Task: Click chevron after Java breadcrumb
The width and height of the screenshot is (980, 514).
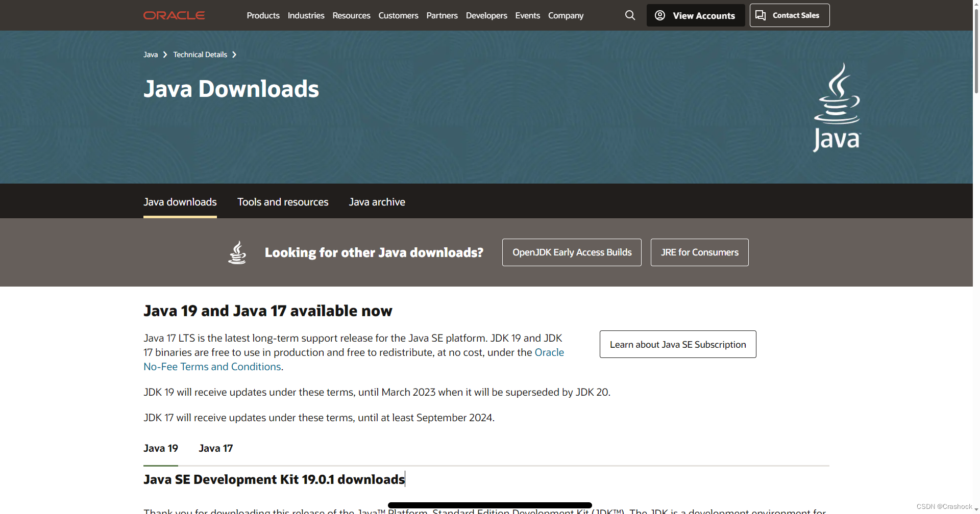Action: coord(165,55)
